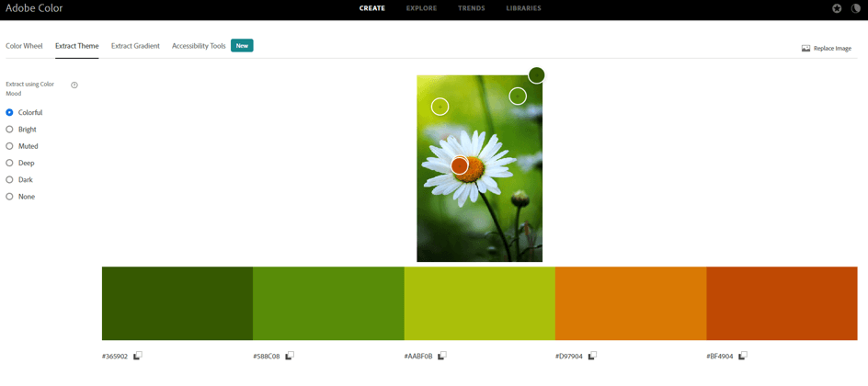Select the green #588C08 swatch

tap(328, 303)
